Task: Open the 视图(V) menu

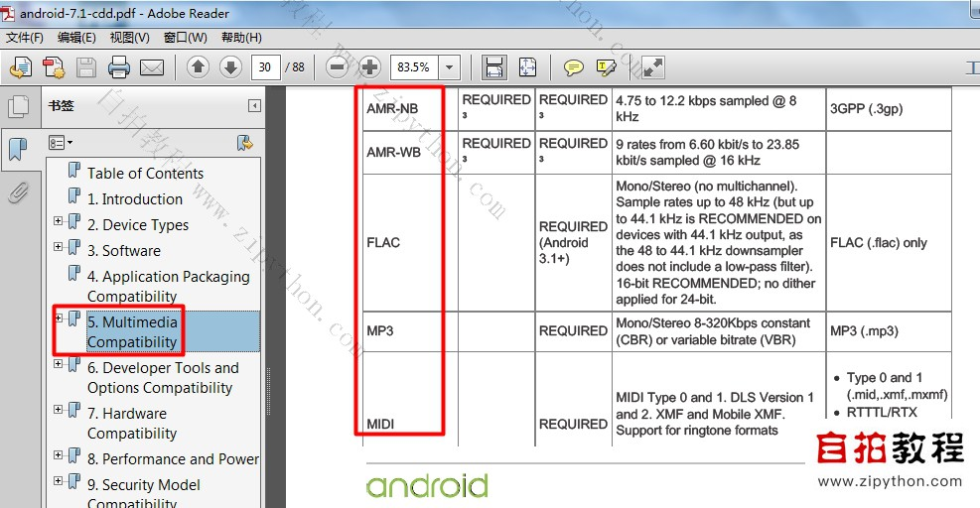Action: pos(129,38)
